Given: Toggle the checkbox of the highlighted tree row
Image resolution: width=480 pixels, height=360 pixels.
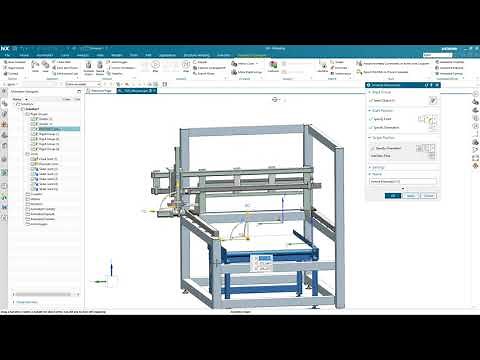Looking at the screenshot, I should point(33,129).
